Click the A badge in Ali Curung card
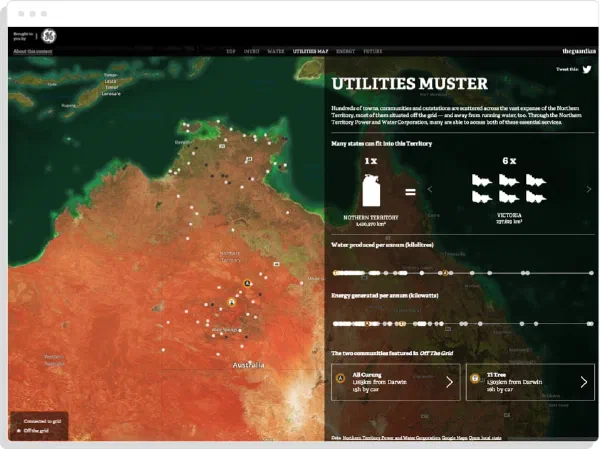Viewport: 600px width, 449px height. (x=341, y=379)
